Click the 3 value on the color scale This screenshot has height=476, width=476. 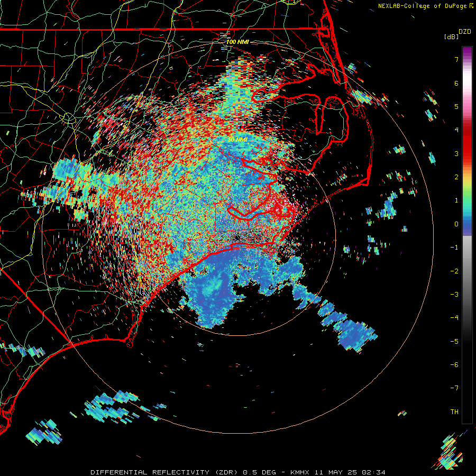(x=456, y=153)
